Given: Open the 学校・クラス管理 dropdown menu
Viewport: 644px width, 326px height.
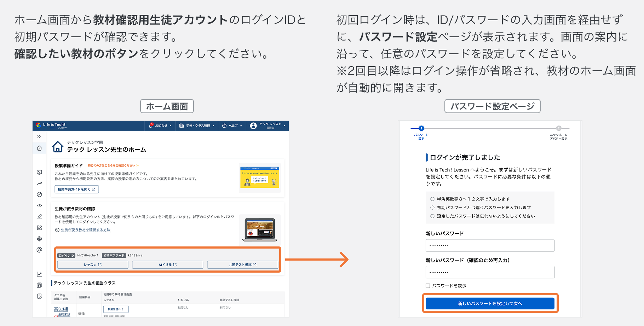Looking at the screenshot, I should point(197,126).
